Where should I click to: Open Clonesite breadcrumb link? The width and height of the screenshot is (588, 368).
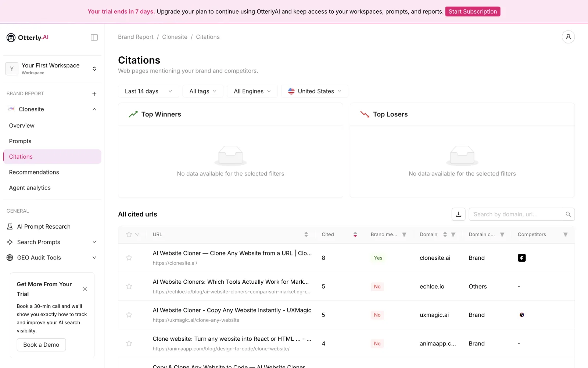coord(175,37)
